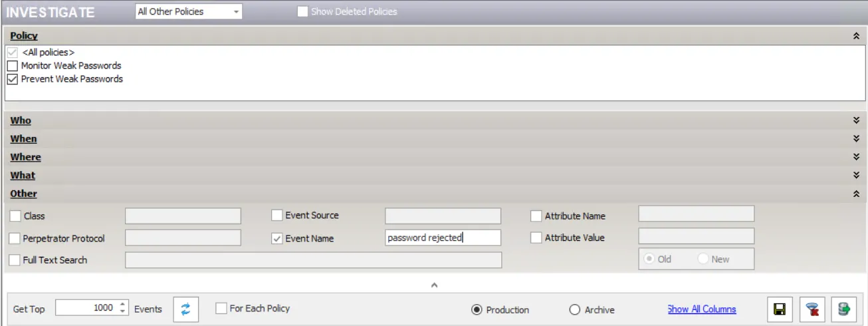Select the Production radio button
The height and width of the screenshot is (326, 868).
[x=476, y=310]
